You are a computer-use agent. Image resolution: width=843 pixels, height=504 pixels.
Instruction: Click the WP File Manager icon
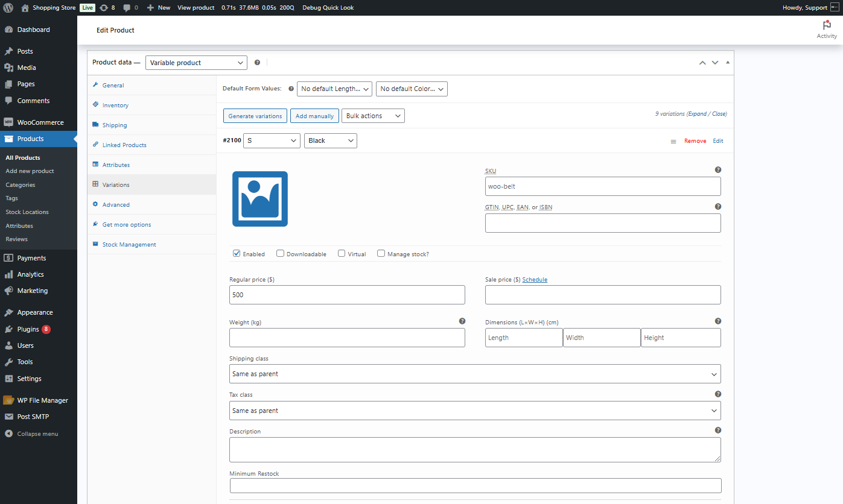pos(8,400)
